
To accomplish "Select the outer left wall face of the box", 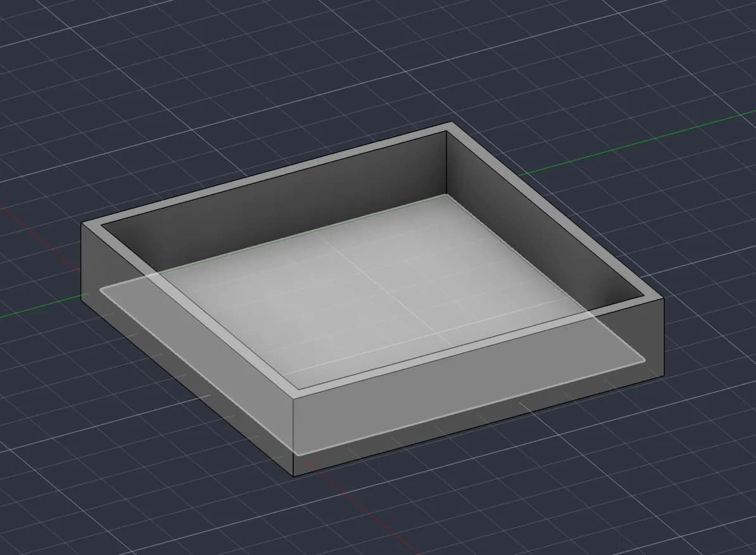I will coord(188,350).
